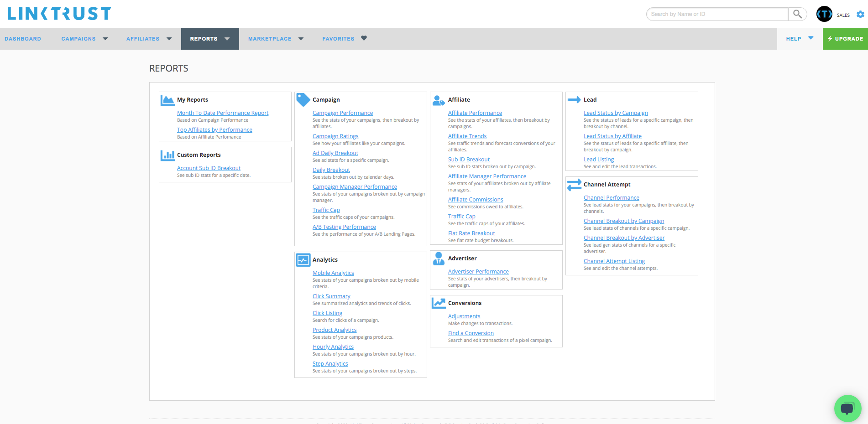Open the Mobile Analytics report
Screen dimensions: 868x424
[x=333, y=273]
